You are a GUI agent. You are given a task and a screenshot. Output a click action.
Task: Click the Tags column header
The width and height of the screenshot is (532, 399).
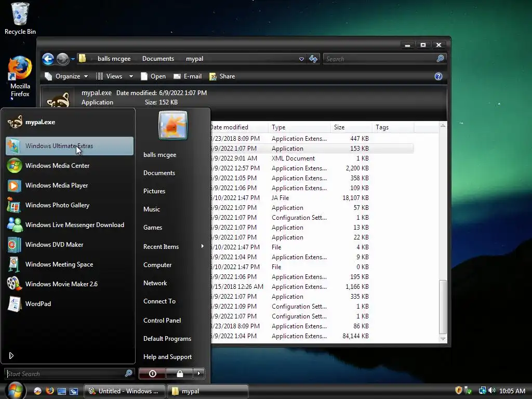click(x=393, y=127)
